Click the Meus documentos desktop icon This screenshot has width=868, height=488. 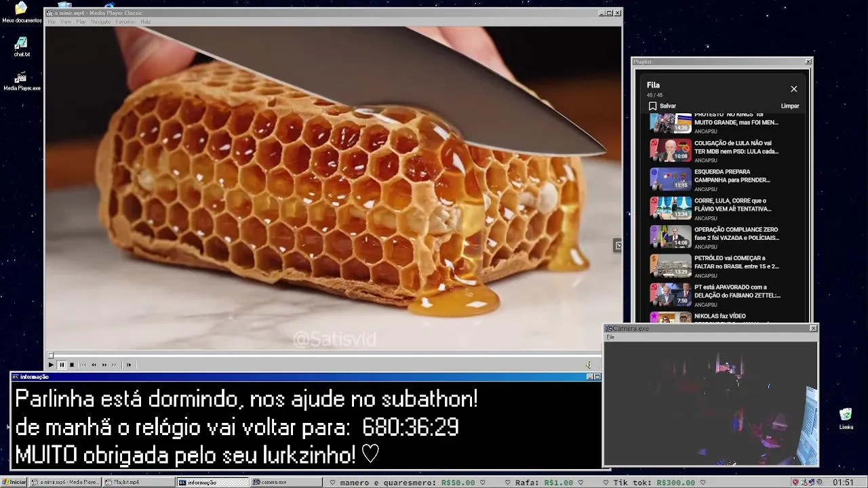coord(21,12)
